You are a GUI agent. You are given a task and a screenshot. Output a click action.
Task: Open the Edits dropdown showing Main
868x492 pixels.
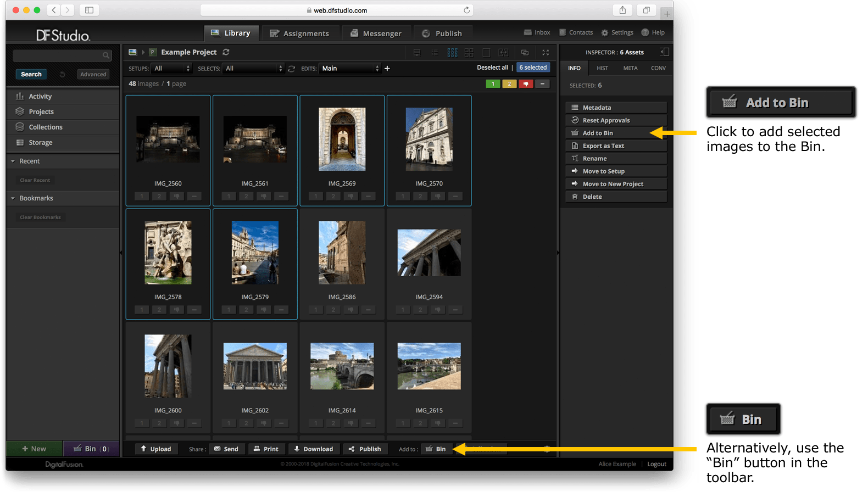350,69
